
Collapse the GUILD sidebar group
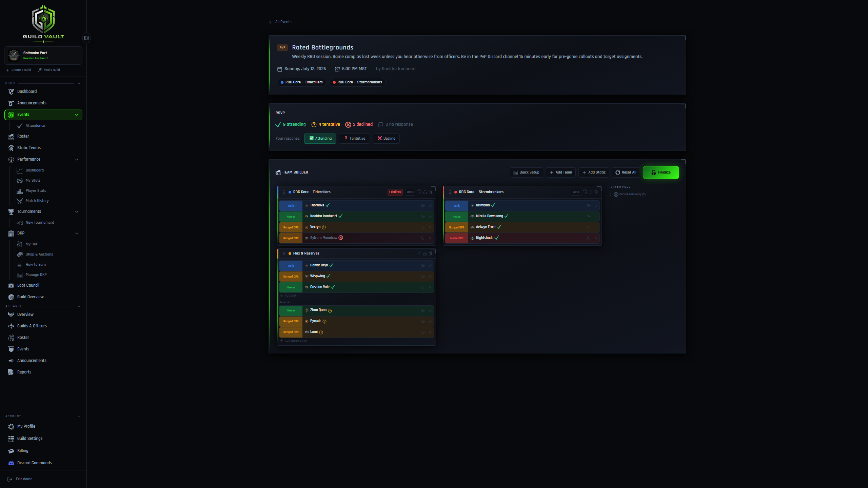[x=79, y=83]
